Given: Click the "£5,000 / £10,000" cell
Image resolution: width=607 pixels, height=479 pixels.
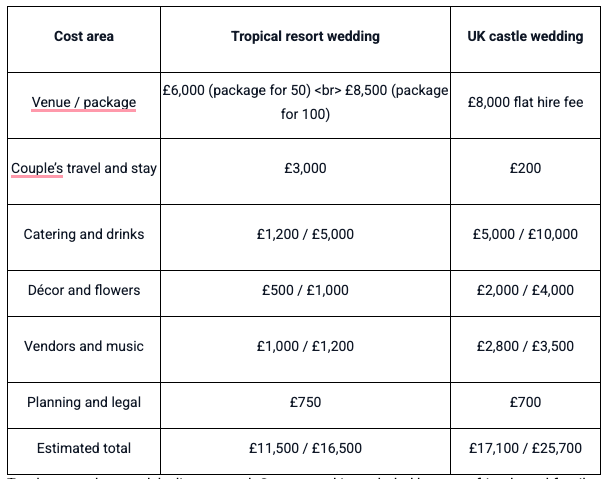Looking at the screenshot, I should [x=525, y=234].
